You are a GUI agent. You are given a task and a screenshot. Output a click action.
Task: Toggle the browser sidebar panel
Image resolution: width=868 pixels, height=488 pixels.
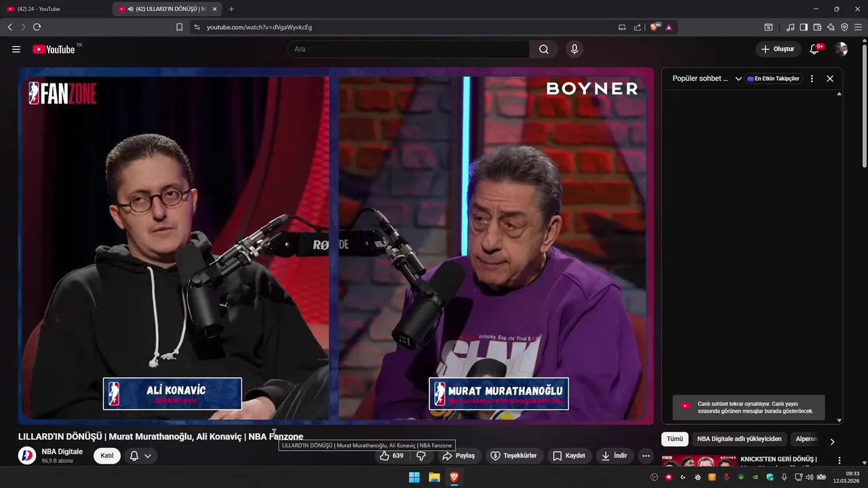(804, 27)
